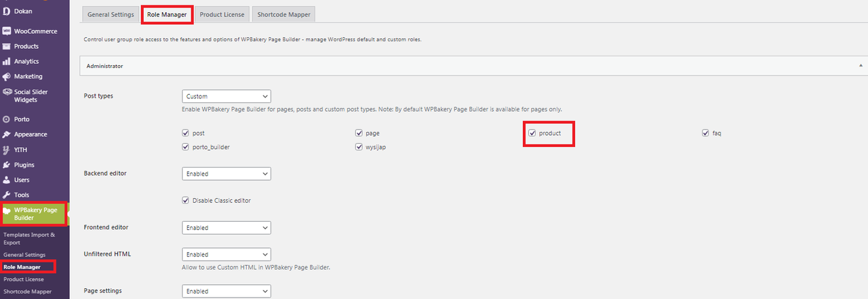Open Frontend editor dropdown
868x299 pixels.
point(226,228)
